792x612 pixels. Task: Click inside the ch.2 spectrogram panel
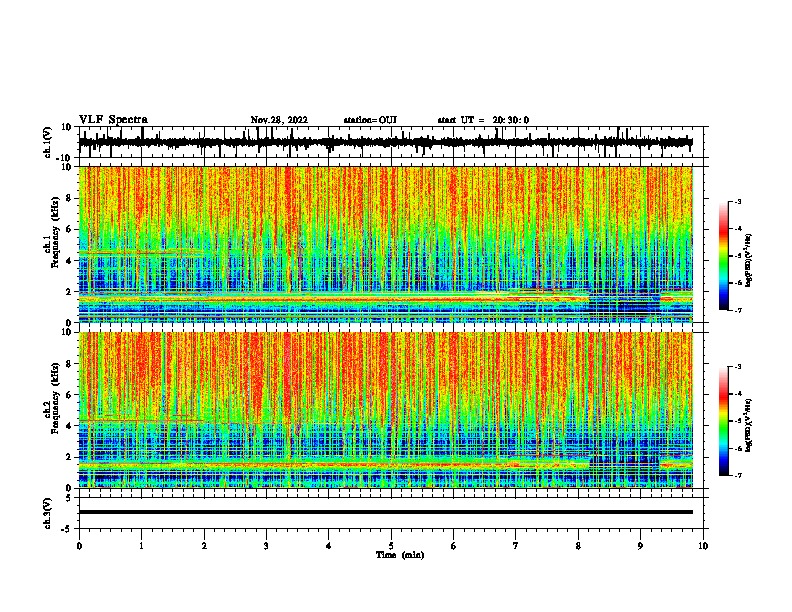385,410
